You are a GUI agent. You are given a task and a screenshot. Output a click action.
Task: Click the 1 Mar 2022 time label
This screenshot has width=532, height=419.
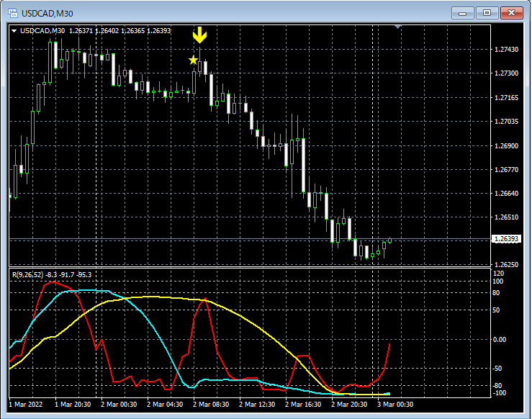click(x=26, y=405)
